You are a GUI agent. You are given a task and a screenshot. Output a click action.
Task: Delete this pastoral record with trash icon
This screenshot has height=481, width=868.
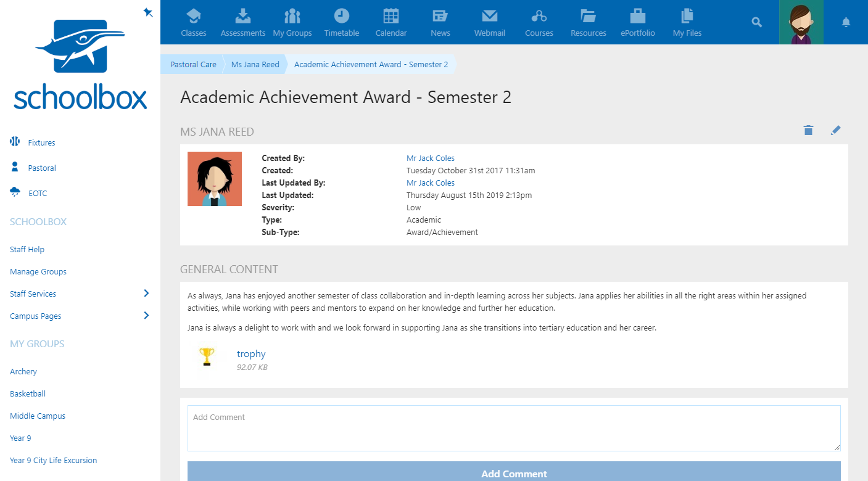pyautogui.click(x=808, y=130)
